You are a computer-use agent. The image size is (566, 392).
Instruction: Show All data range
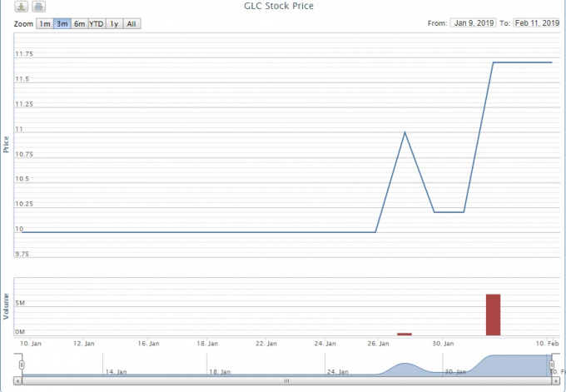tap(132, 23)
